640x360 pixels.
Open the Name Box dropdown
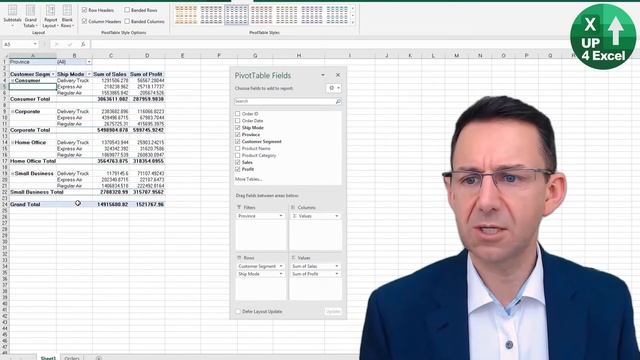35,44
